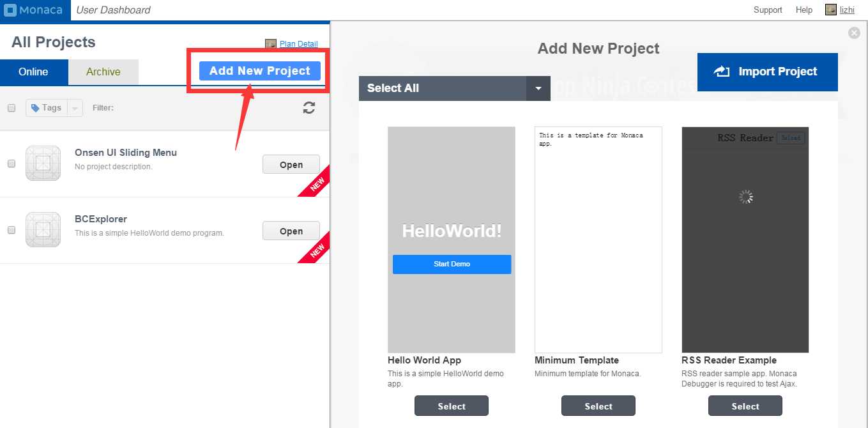Click the lizhi username link
The width and height of the screenshot is (868, 428).
847,10
